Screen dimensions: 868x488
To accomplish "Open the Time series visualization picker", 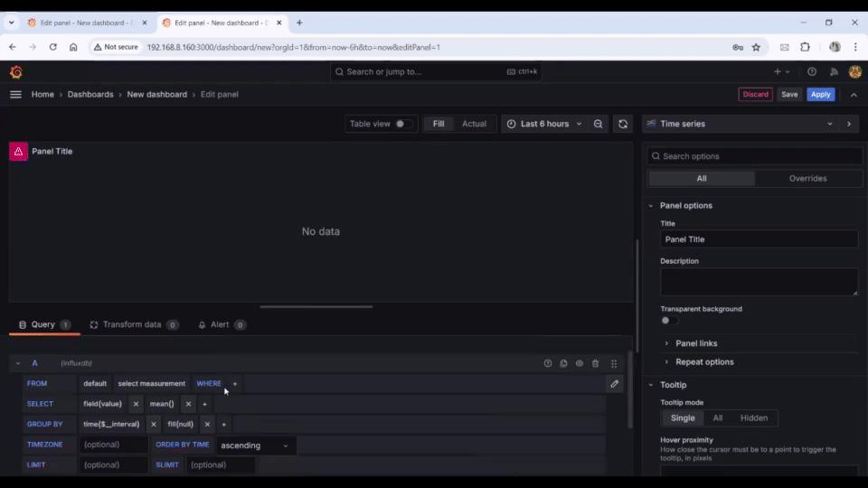I will click(x=740, y=124).
